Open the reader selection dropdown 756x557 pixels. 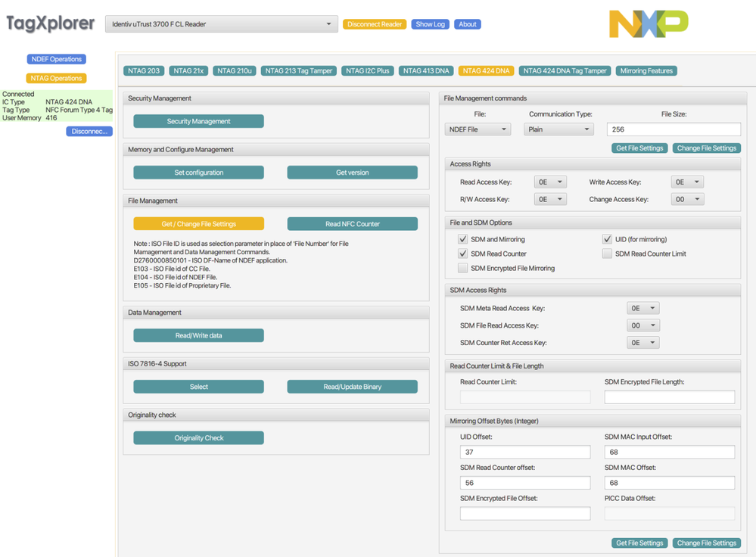[x=221, y=24]
